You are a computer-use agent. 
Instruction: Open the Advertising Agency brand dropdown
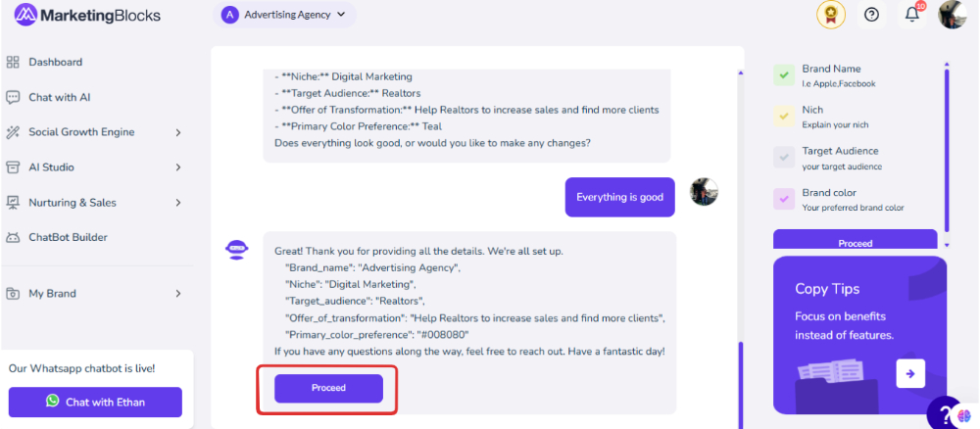click(x=284, y=15)
